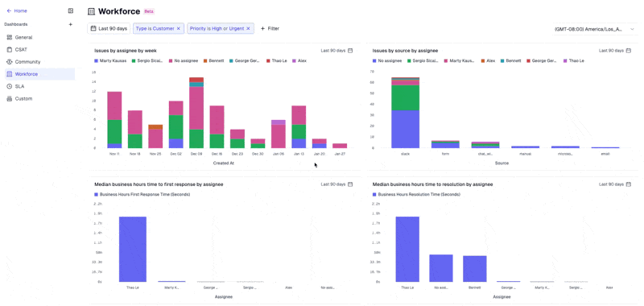
Task: Open calendar icon on time to resolution chart
Action: [629, 184]
